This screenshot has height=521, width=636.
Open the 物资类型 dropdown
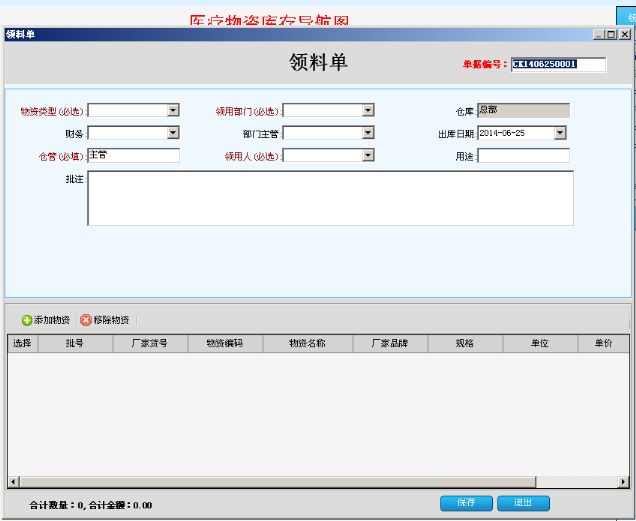point(173,111)
